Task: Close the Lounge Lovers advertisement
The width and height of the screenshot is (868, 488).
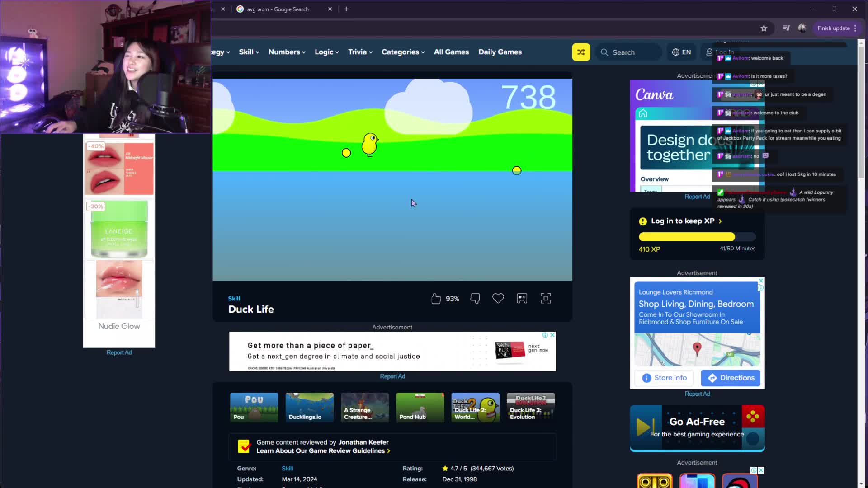Action: [761, 281]
